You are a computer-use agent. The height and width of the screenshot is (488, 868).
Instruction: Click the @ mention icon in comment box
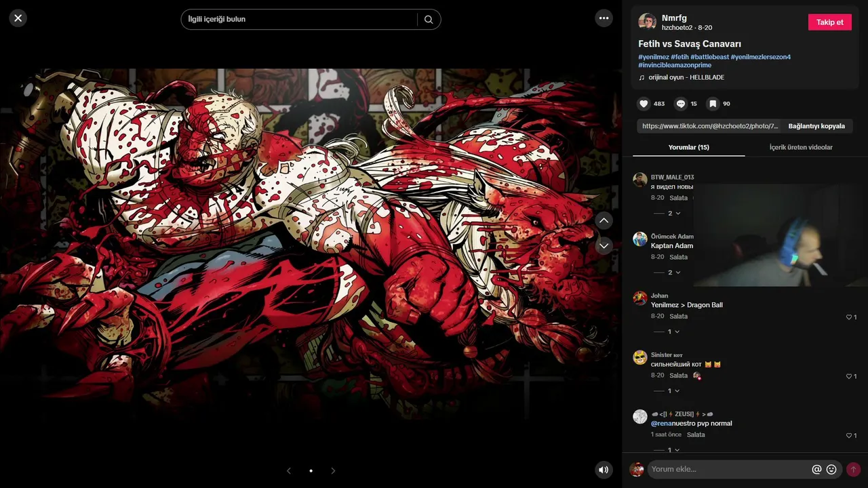(816, 469)
